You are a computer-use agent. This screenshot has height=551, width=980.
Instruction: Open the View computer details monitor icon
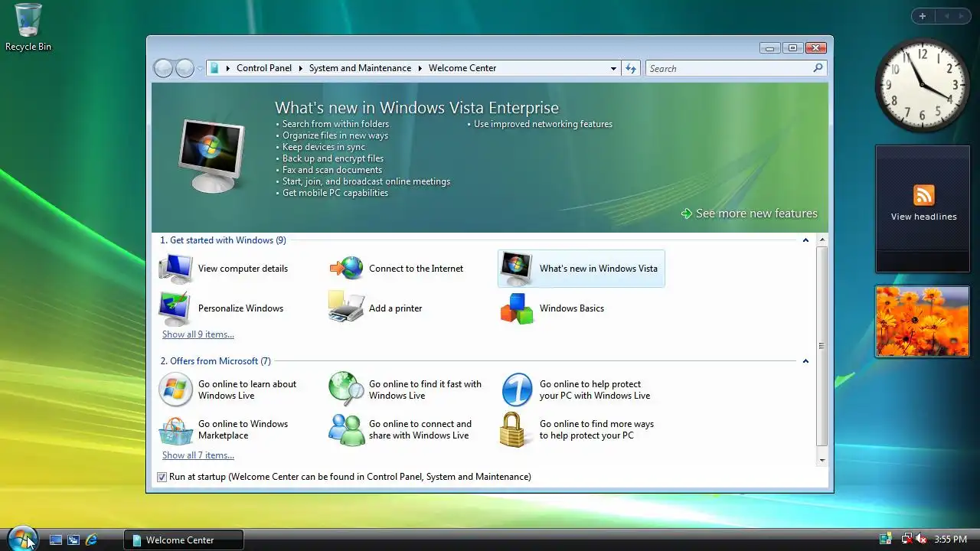click(x=176, y=269)
